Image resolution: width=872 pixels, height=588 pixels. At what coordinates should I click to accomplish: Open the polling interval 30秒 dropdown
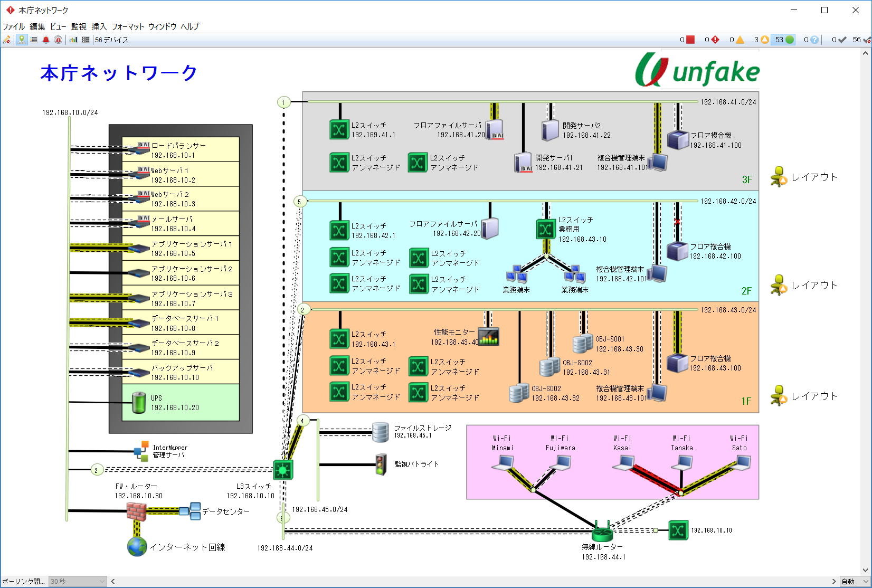pyautogui.click(x=78, y=581)
